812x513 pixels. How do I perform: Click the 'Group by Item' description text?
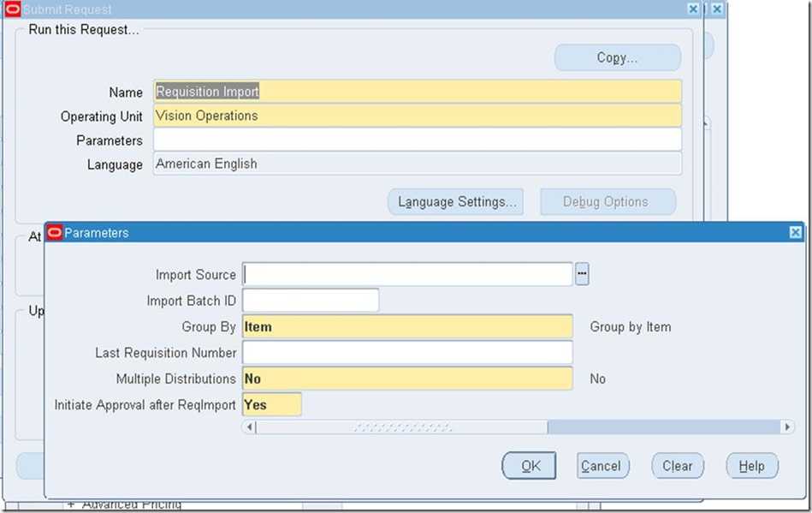pyautogui.click(x=631, y=327)
